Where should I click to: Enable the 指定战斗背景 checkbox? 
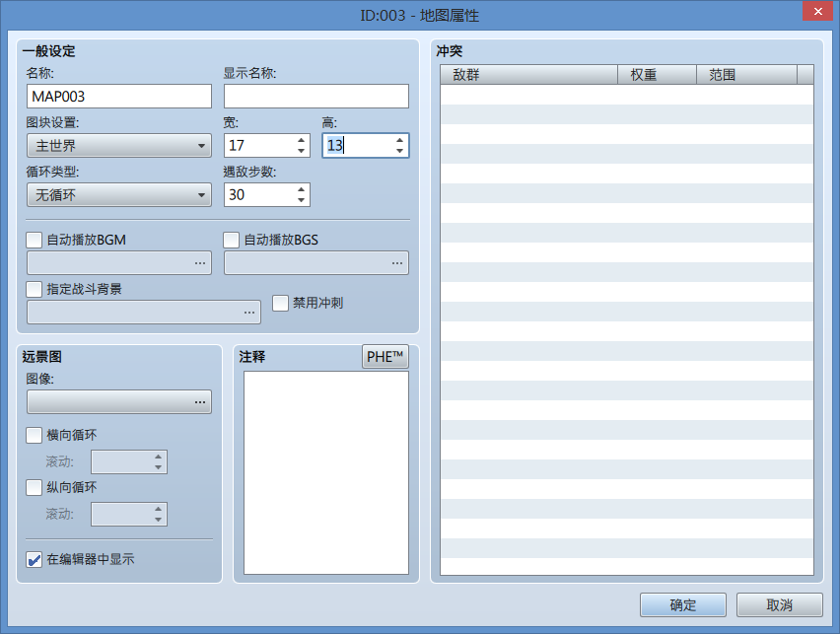pos(35,290)
